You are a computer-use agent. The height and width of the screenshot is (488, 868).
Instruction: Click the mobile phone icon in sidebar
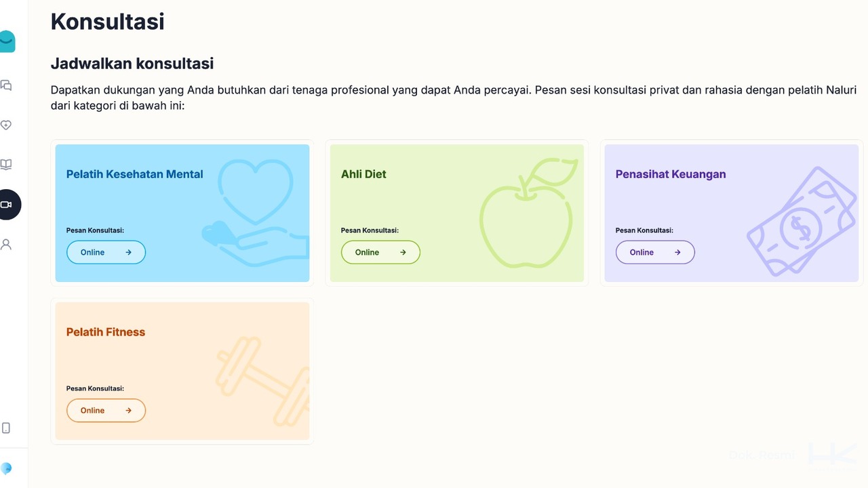pyautogui.click(x=6, y=428)
